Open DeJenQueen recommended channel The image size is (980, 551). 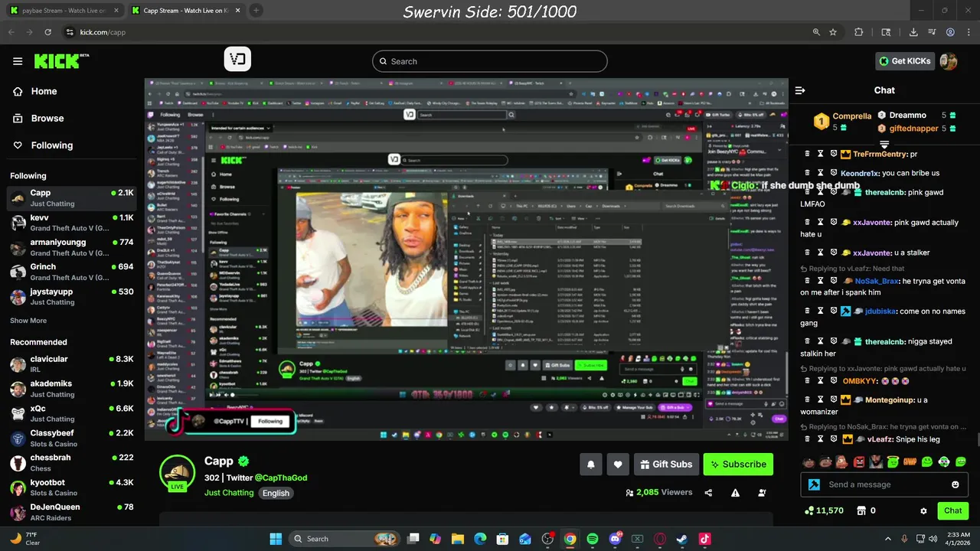[72, 511]
